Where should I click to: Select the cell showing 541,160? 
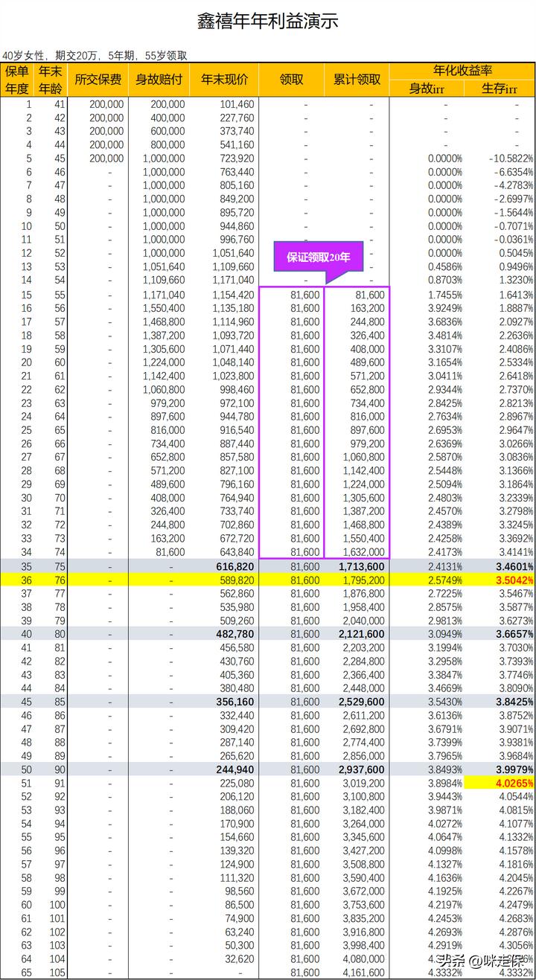pos(237,144)
